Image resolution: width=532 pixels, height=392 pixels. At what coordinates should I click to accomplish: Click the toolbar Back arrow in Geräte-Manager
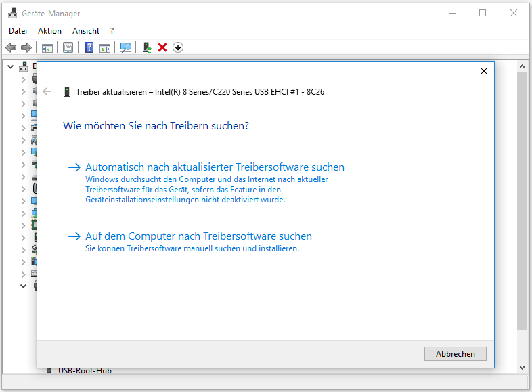point(11,47)
